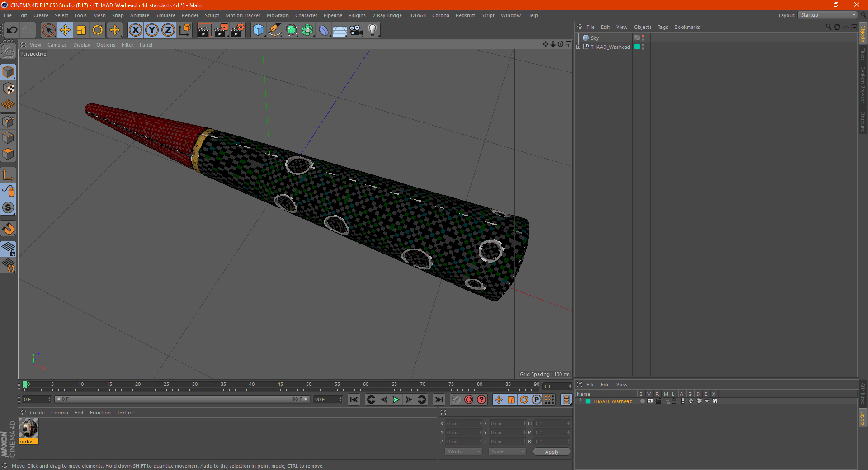Toggle layer View eye for THAAD_Warhead

point(650,401)
